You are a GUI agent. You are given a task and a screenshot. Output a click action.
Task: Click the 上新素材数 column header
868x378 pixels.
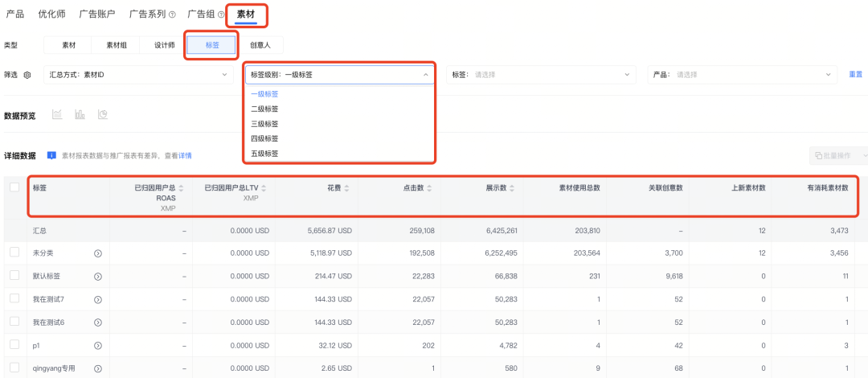pos(748,188)
